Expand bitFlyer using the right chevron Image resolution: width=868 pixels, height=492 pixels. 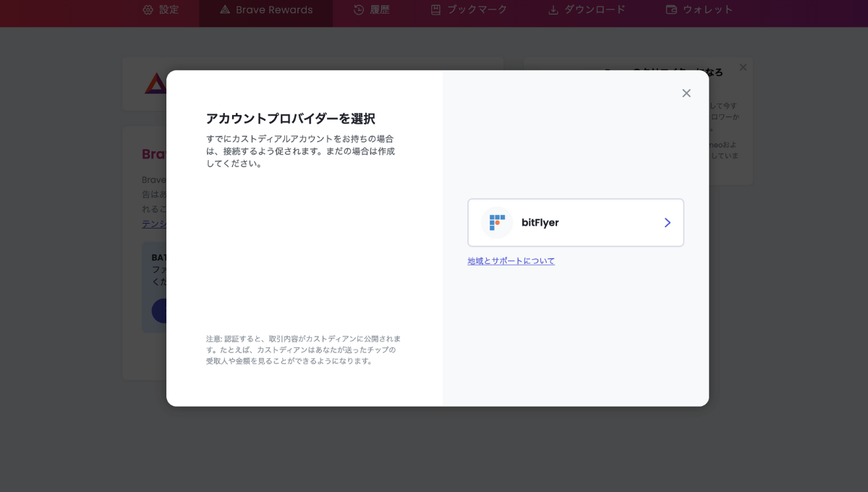[x=667, y=223]
